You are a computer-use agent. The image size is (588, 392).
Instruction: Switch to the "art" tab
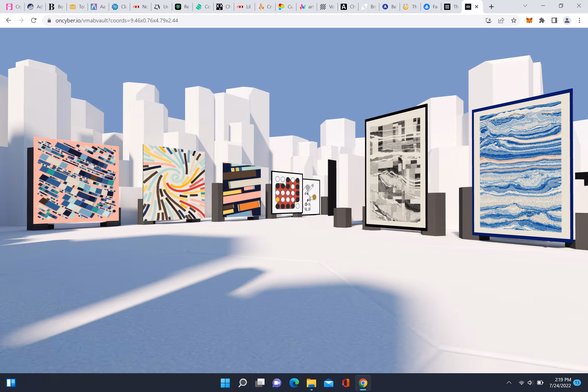307,7
